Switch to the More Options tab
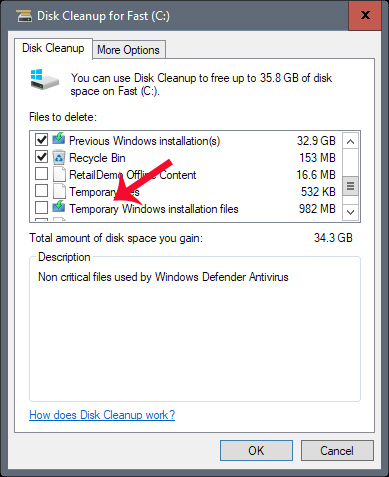 [128, 50]
